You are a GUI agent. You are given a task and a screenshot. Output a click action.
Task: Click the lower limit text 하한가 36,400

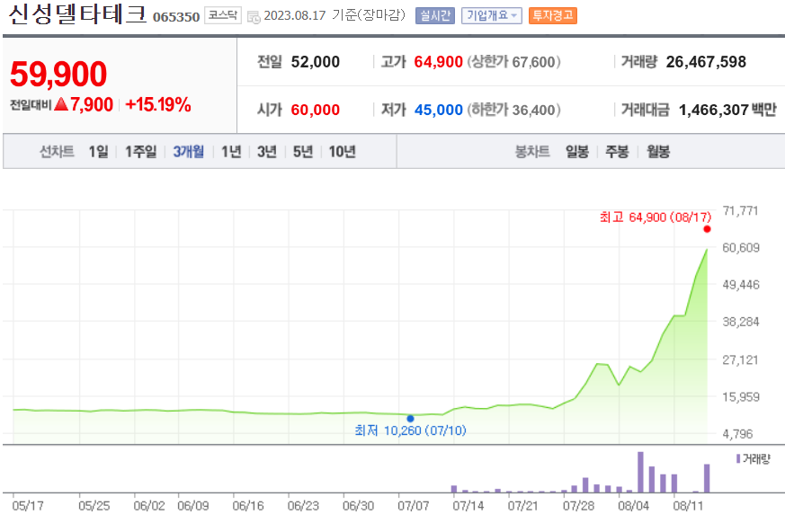(513, 110)
